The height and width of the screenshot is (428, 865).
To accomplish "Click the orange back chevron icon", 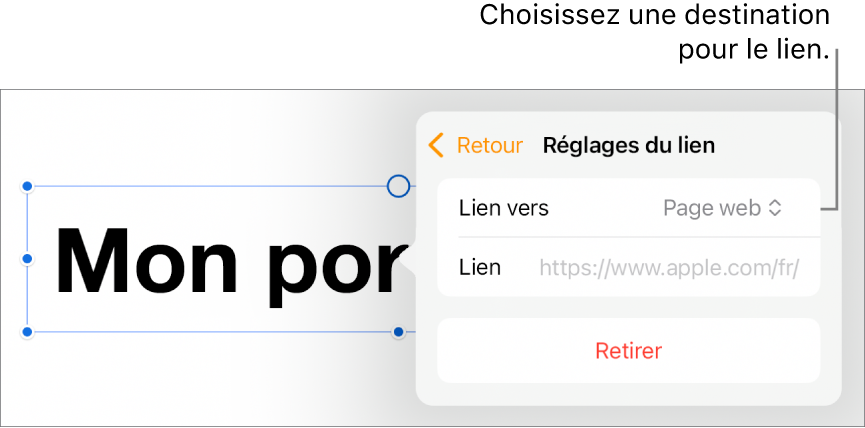I will point(435,145).
